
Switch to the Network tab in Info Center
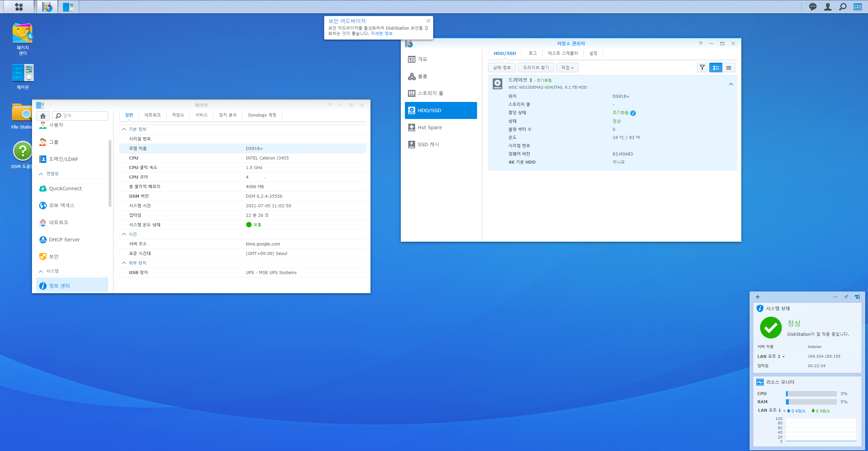click(152, 115)
